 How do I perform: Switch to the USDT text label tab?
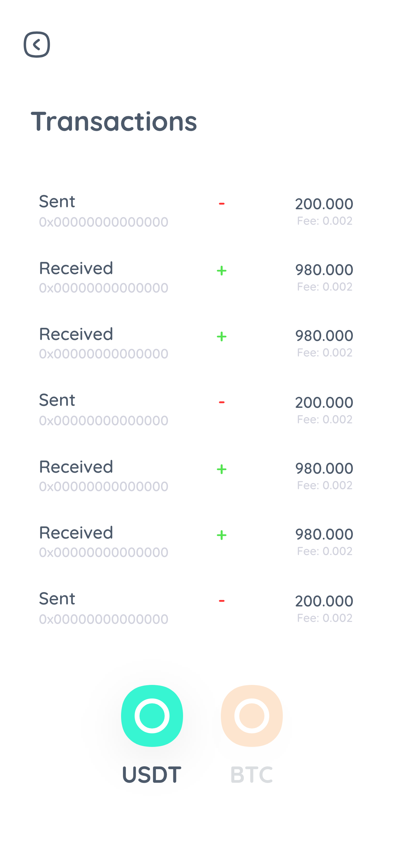point(152,774)
